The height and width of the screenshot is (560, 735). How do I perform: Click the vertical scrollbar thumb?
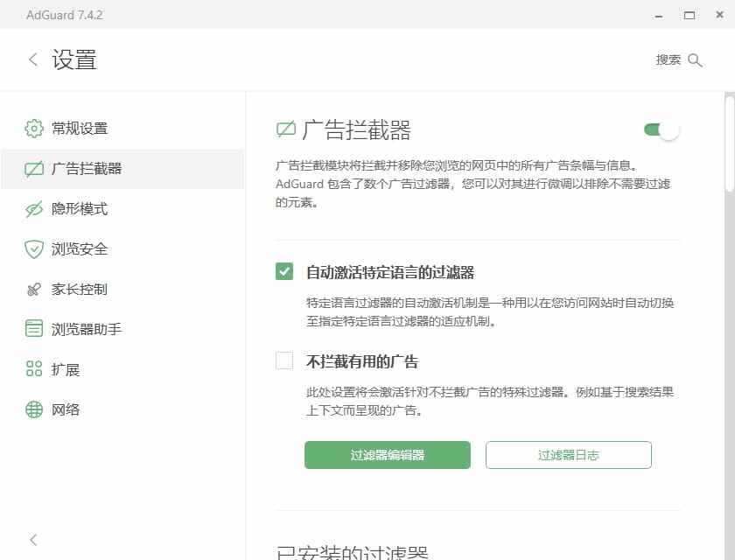click(x=730, y=143)
